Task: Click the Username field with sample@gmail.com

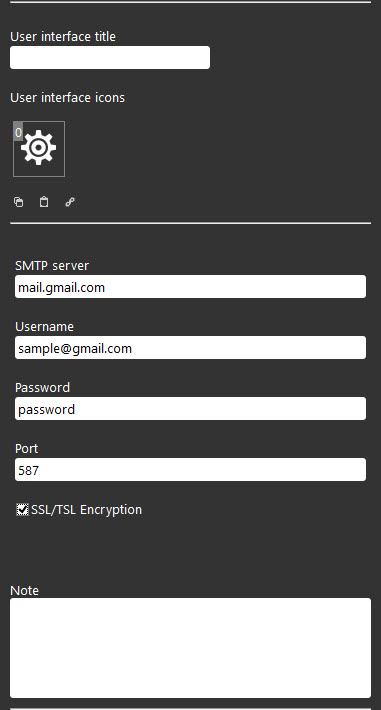Action: [190, 348]
